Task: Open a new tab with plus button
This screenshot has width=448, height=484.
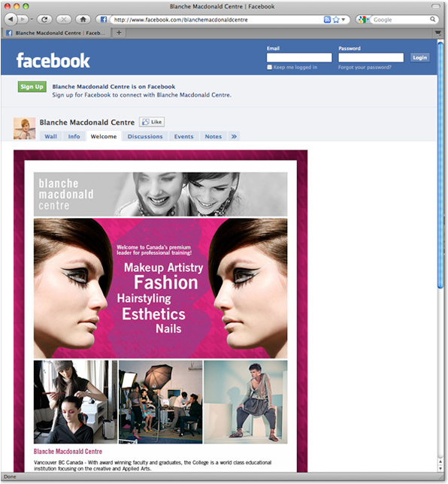Action: (x=119, y=32)
